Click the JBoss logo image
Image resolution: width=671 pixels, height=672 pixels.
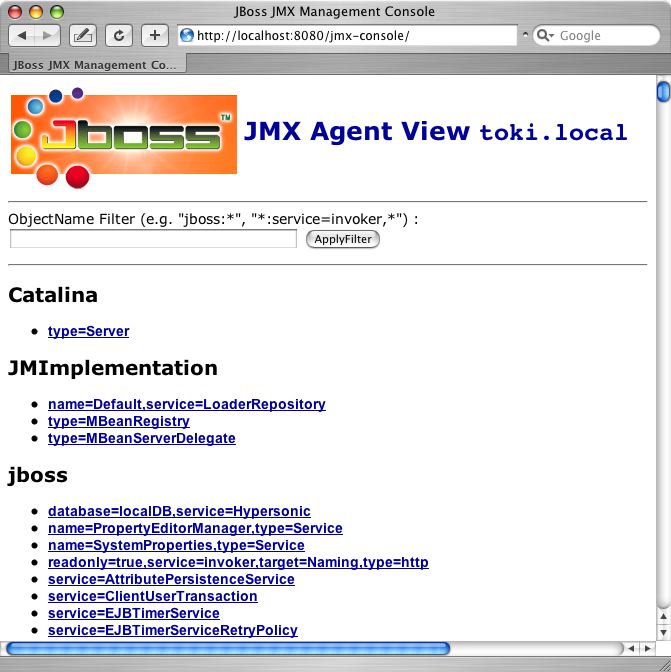click(x=124, y=137)
